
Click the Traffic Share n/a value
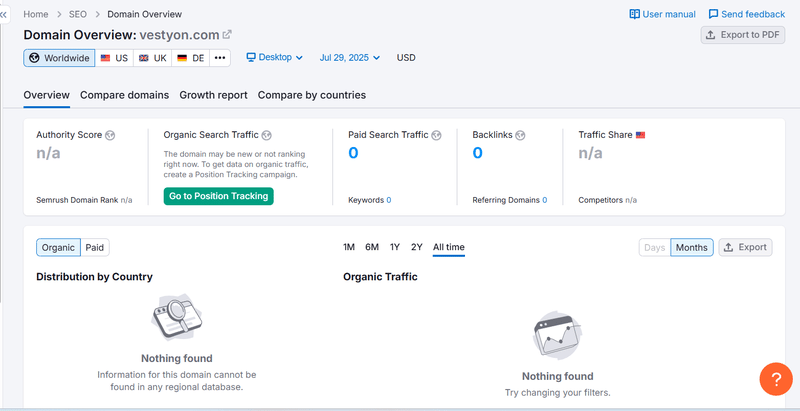pos(590,153)
